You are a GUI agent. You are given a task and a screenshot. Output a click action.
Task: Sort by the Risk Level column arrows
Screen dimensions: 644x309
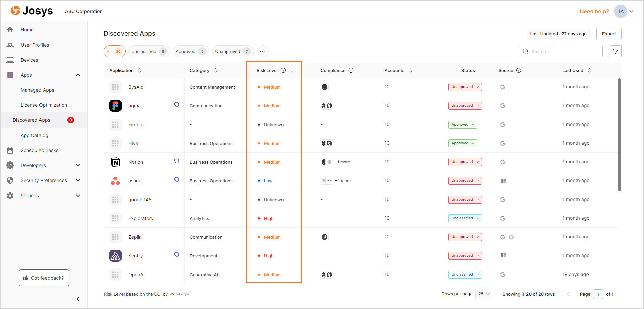click(x=292, y=70)
